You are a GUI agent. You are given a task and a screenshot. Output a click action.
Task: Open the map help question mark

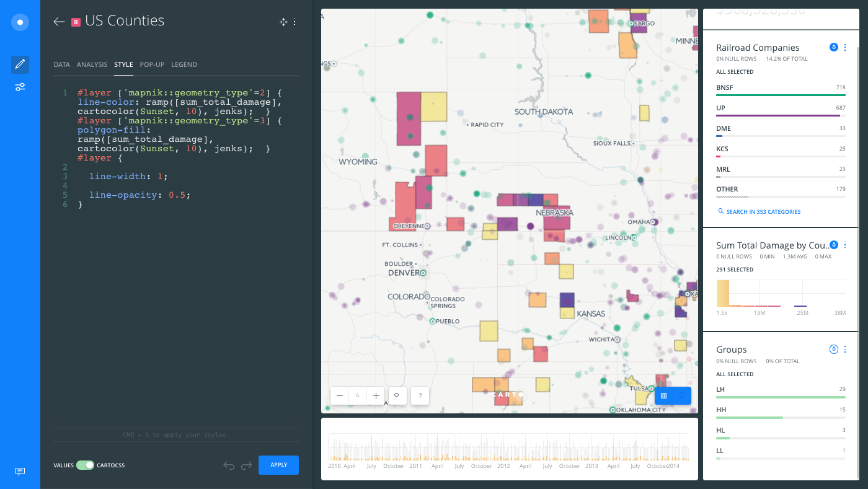[420, 395]
